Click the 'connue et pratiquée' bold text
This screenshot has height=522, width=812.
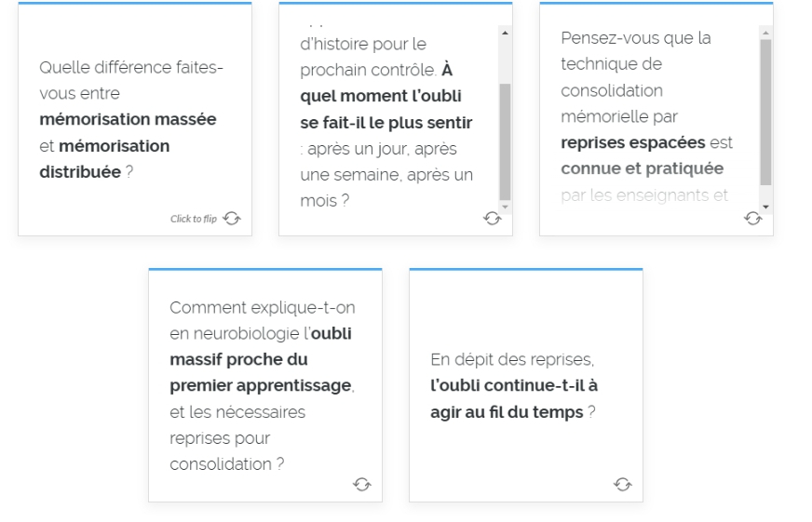(643, 168)
